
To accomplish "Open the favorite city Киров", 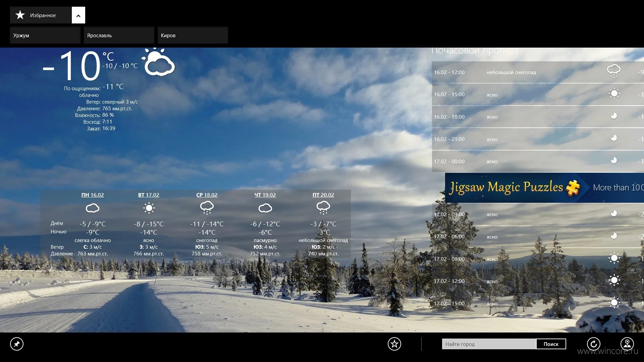I will 193,36.
